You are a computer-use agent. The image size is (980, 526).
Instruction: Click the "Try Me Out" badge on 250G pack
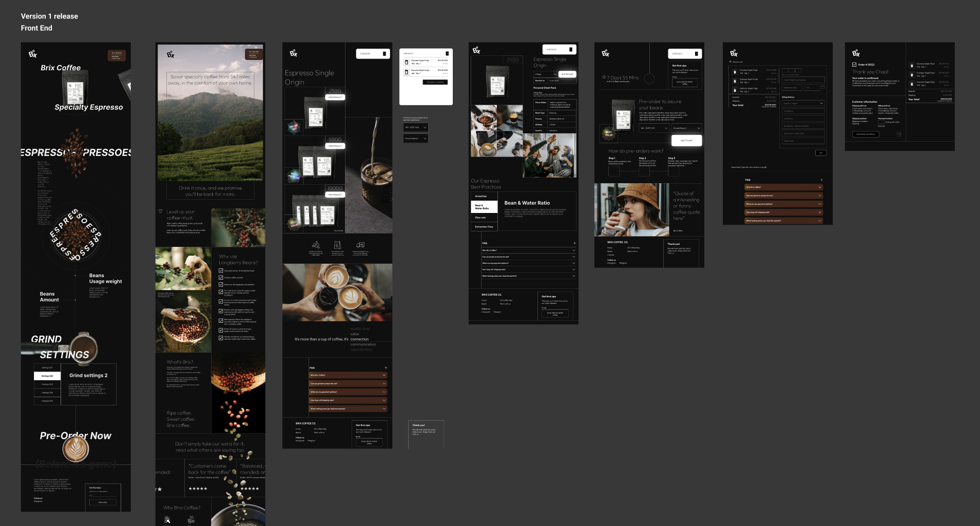pyautogui.click(x=293, y=127)
